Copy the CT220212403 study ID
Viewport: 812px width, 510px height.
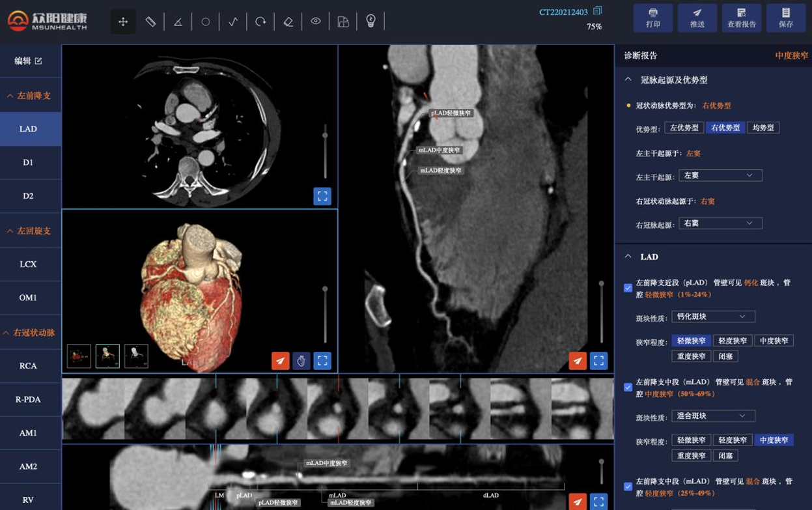click(598, 11)
